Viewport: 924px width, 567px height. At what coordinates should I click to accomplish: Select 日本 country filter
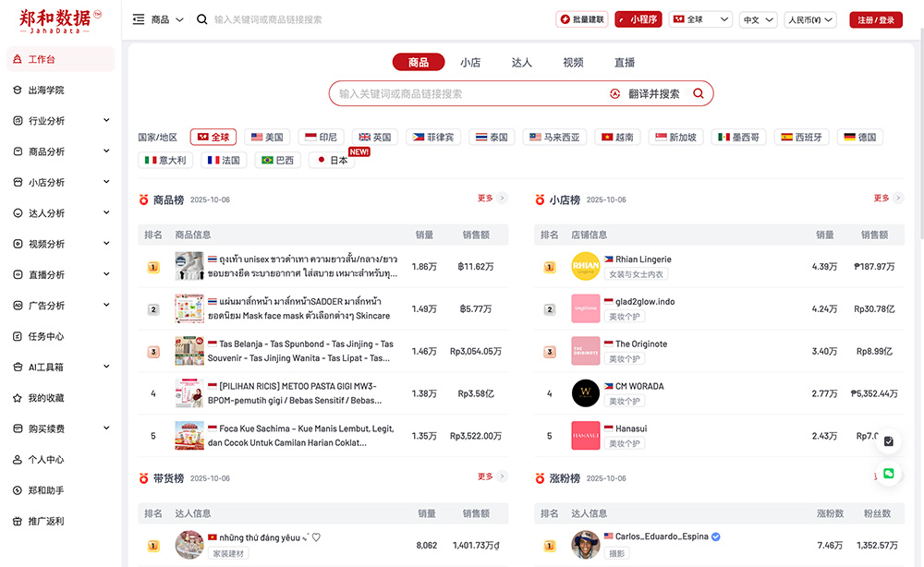(x=331, y=160)
